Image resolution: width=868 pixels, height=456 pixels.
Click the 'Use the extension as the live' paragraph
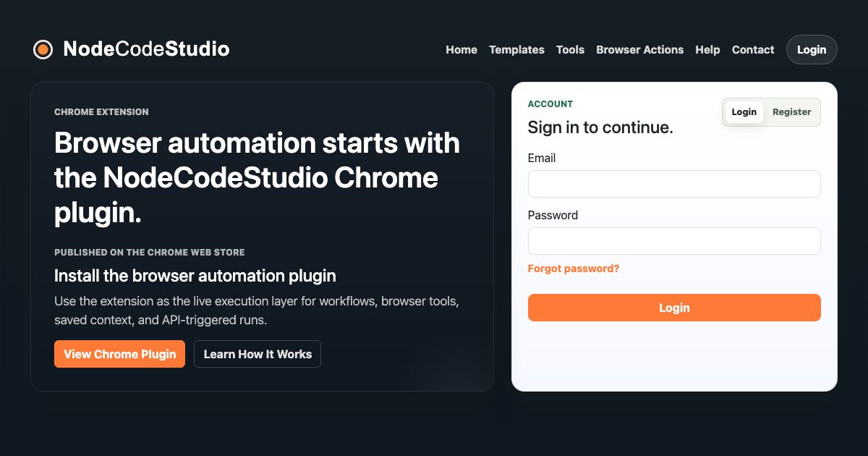(x=257, y=310)
